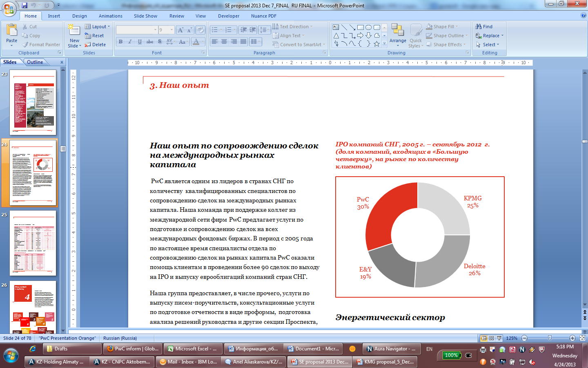Open the Shape Outline dropdown

point(447,36)
